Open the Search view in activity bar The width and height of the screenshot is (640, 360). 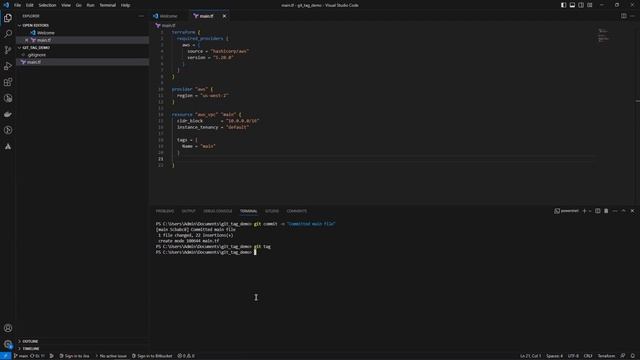[8, 34]
